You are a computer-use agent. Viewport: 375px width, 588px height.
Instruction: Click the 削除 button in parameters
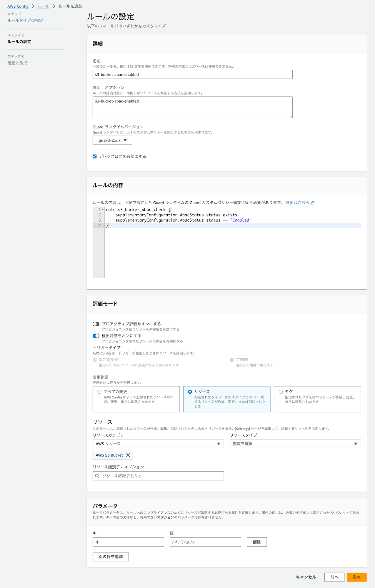point(256,542)
